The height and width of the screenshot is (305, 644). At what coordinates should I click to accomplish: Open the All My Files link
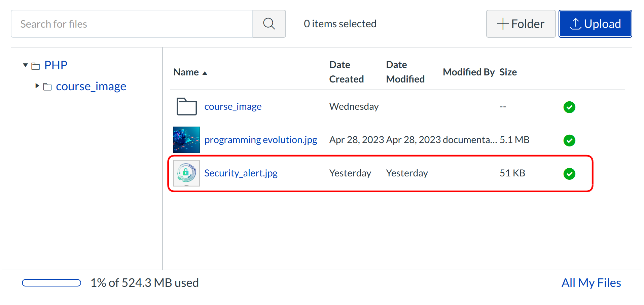click(x=591, y=283)
